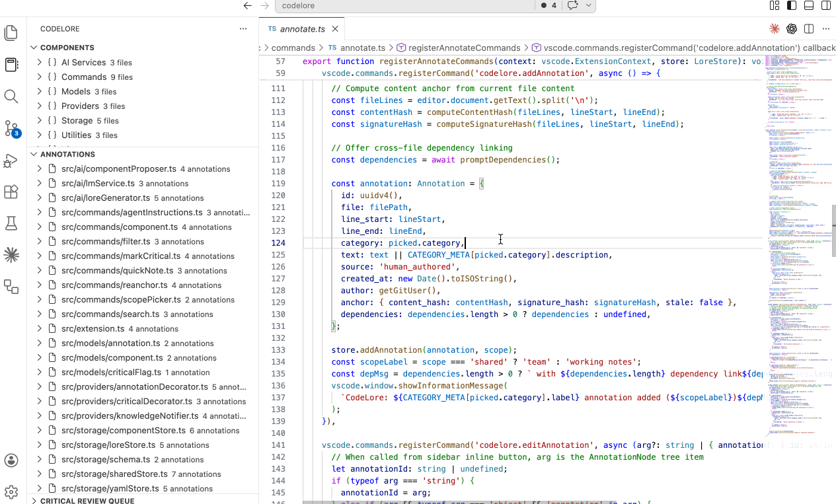Open the Run and Debug view
The image size is (836, 504).
11,160
